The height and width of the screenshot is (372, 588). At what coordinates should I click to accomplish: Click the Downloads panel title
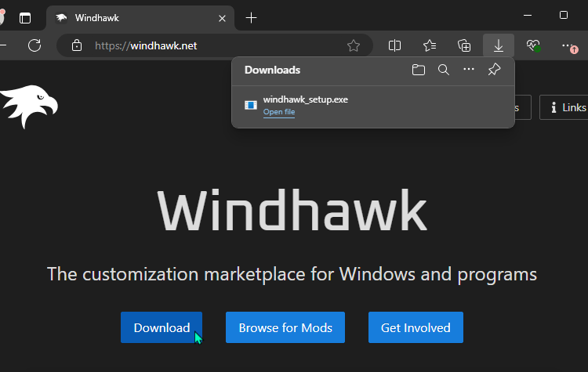(272, 70)
